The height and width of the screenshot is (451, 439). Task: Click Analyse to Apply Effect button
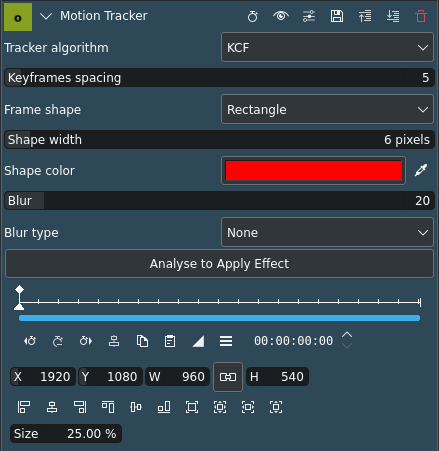(219, 264)
